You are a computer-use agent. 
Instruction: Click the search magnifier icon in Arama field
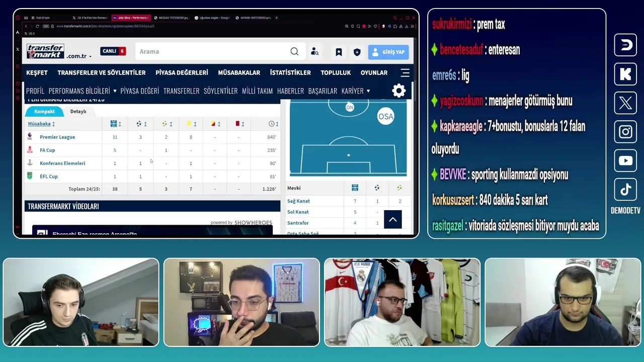click(x=294, y=51)
